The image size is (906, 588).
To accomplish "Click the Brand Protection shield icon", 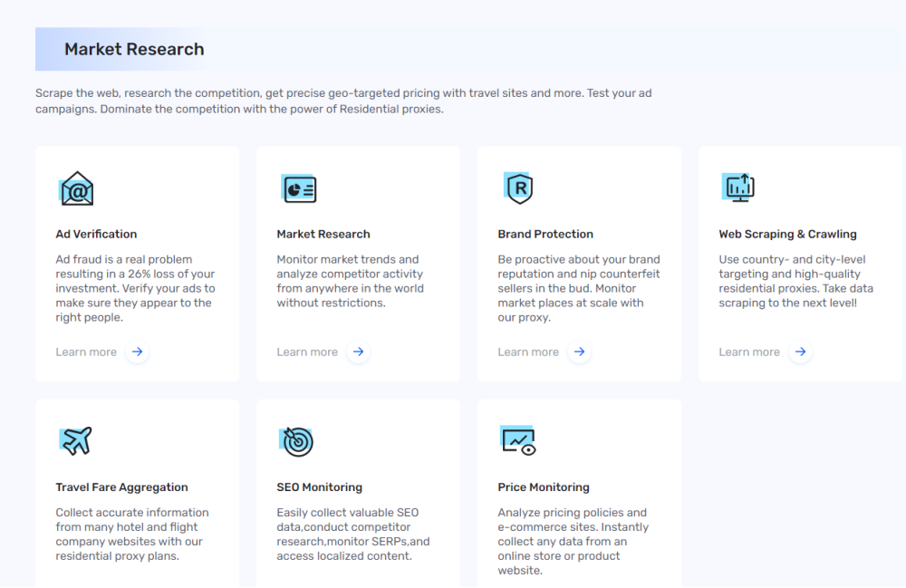I will 519,188.
